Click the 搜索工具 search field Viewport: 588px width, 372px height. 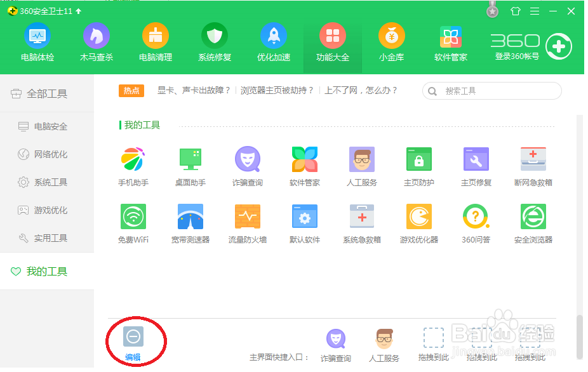click(491, 91)
